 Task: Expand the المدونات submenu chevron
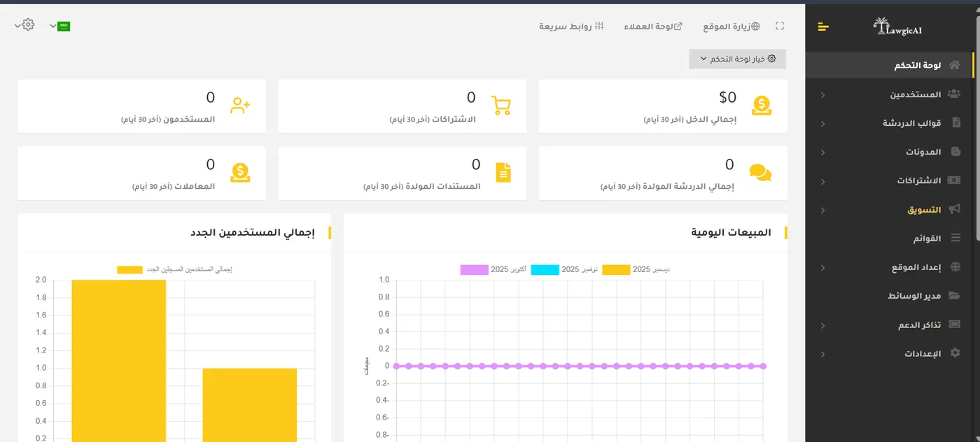tap(822, 152)
